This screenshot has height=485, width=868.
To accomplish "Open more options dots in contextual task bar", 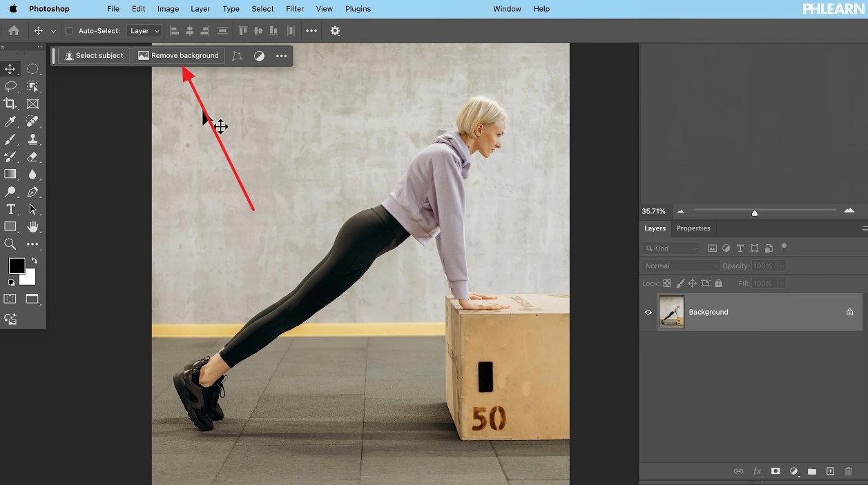I will click(x=281, y=56).
